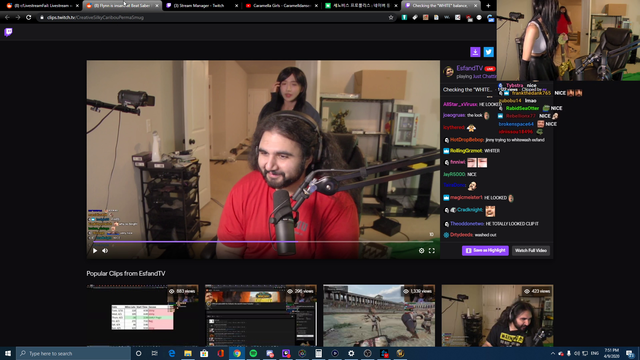
Task: Open Cortana from the taskbar
Action: (x=138, y=353)
